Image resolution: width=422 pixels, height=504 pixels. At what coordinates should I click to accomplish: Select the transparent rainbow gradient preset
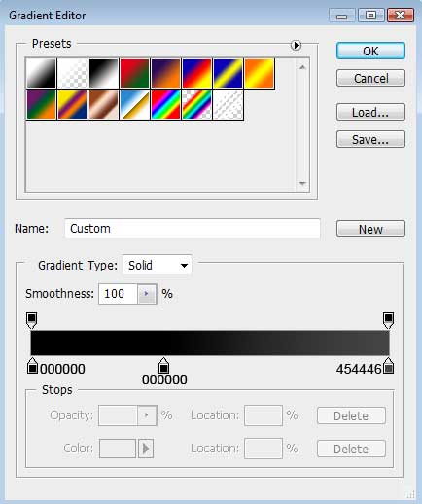[x=196, y=104]
